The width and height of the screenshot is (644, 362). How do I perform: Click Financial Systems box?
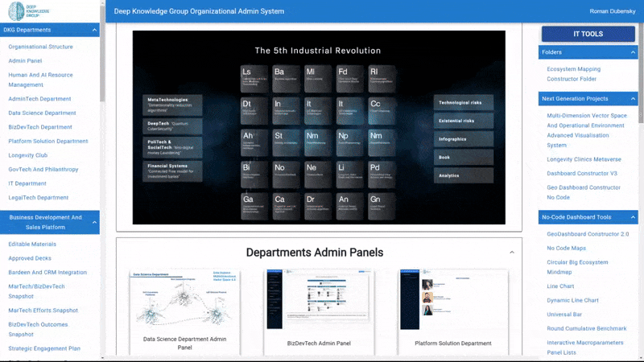click(x=172, y=171)
